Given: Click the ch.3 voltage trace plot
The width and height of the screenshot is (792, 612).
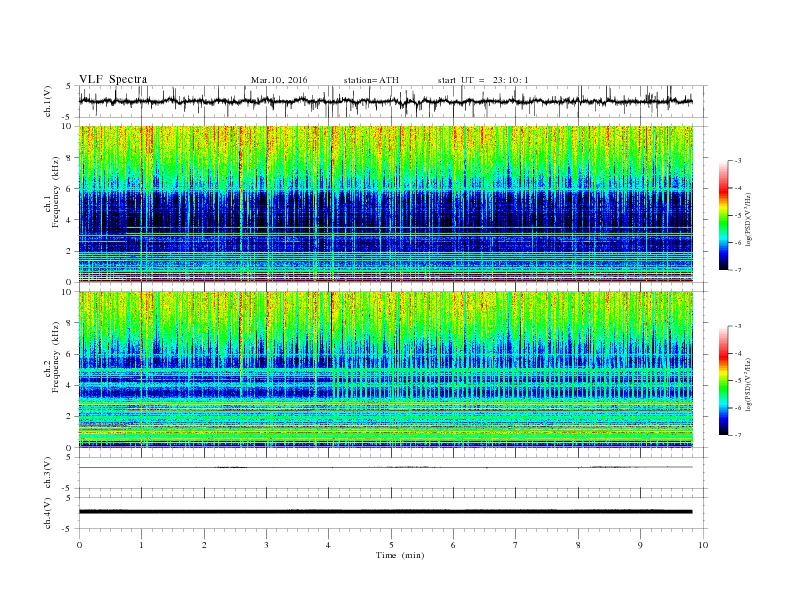Looking at the screenshot, I should point(393,473).
